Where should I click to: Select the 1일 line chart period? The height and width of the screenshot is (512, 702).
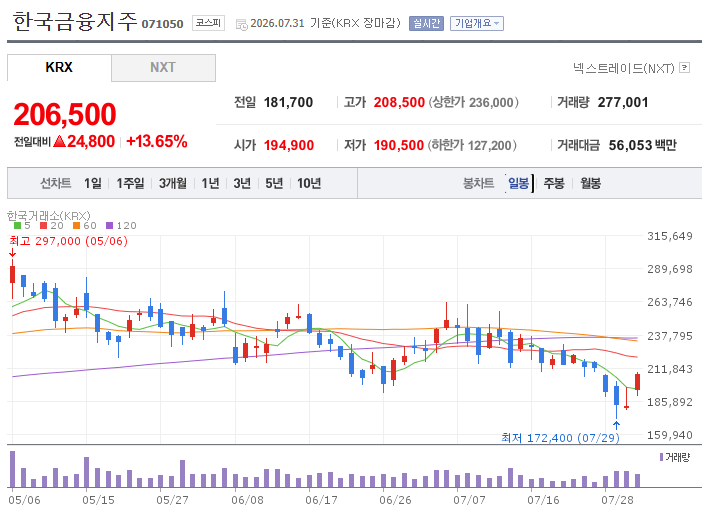click(x=93, y=183)
